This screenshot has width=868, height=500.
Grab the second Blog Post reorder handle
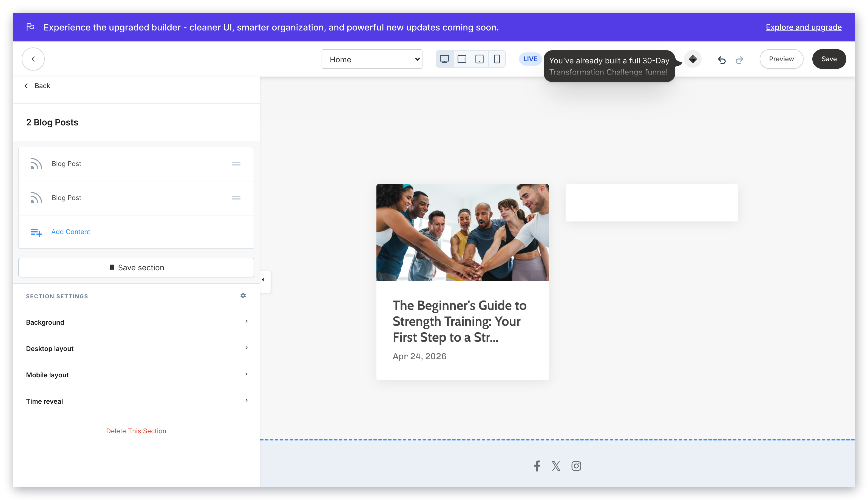pos(236,198)
